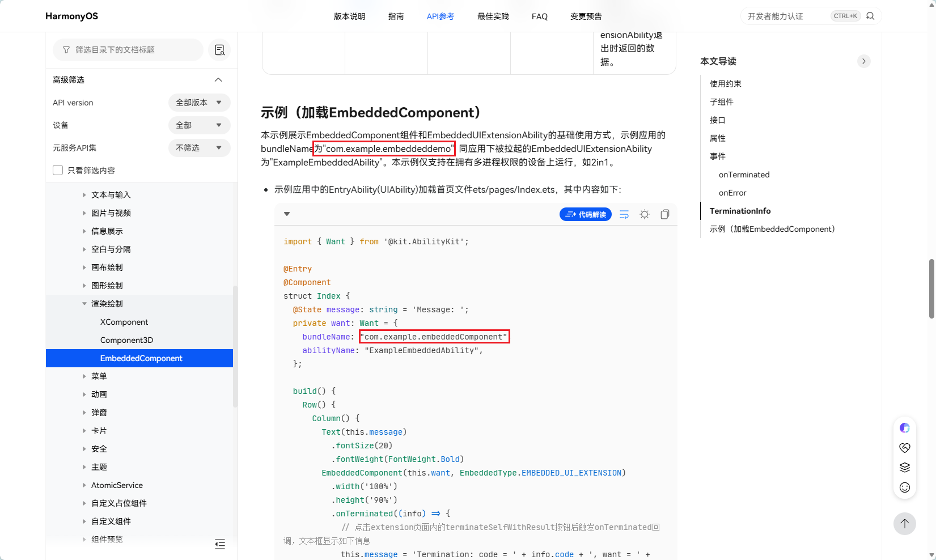Toggle code theme with the sun icon
936x560 pixels.
point(645,214)
